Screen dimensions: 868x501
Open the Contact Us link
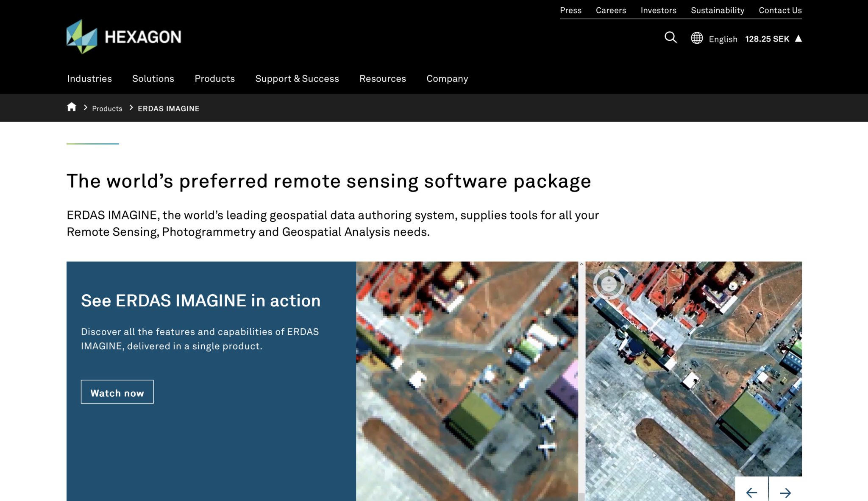(x=779, y=10)
